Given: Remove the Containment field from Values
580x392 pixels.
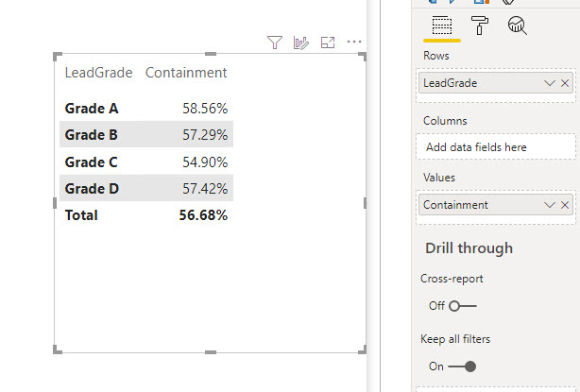Looking at the screenshot, I should tap(565, 205).
